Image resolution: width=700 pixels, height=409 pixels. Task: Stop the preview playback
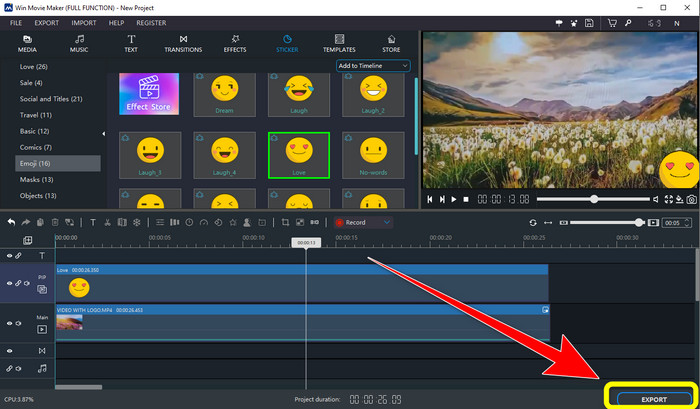[464, 199]
